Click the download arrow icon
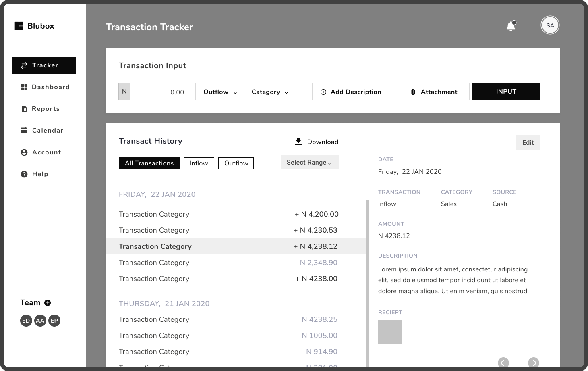Screen dimensions: 588x371 point(298,141)
